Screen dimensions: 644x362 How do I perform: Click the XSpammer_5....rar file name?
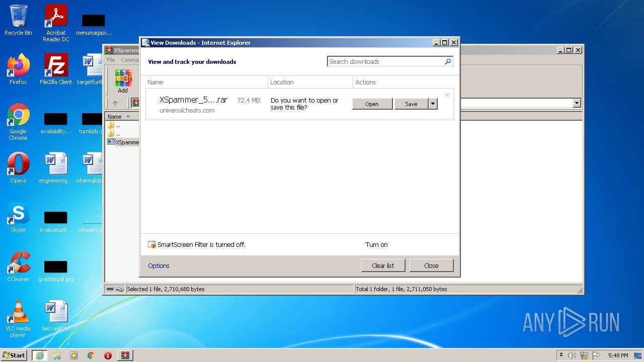tap(194, 100)
